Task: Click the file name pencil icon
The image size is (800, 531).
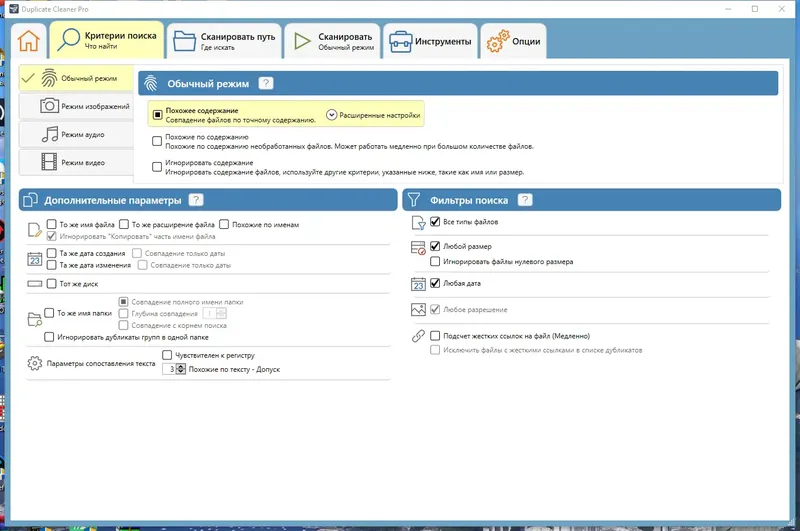Action: pos(34,230)
